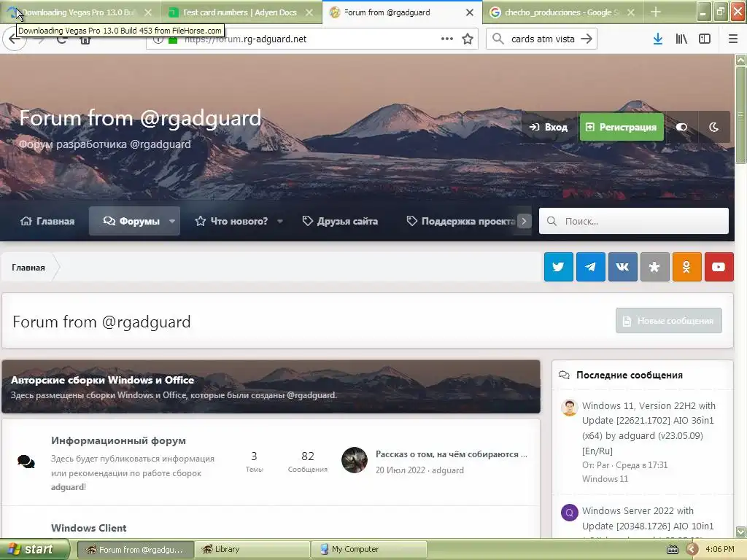The image size is (747, 560).
Task: Open page actions three-dots menu in address bar
Action: [447, 39]
